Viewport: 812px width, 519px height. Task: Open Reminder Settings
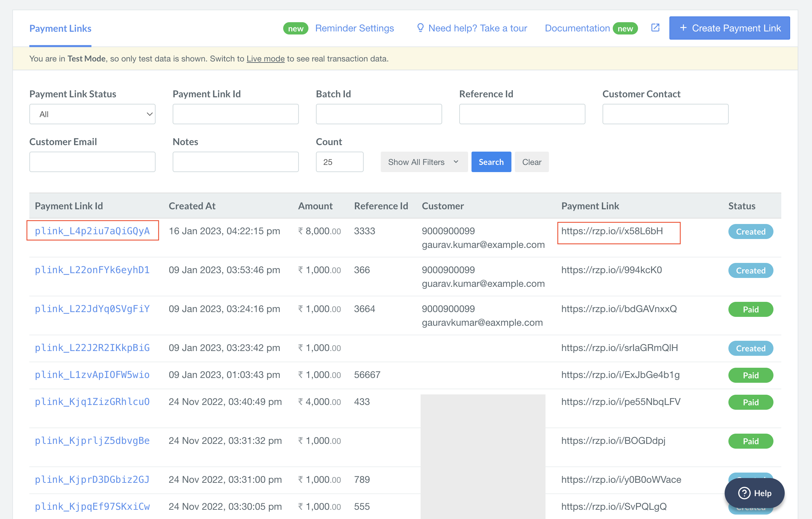point(354,28)
